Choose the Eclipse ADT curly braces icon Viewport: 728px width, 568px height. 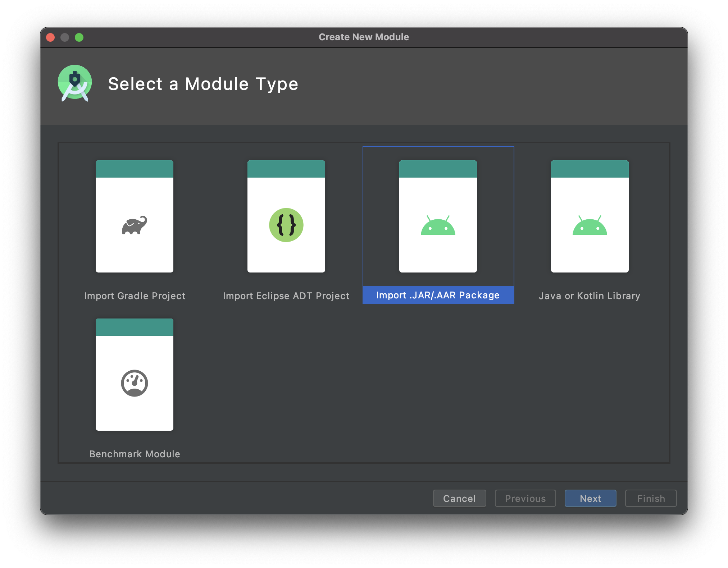tap(286, 225)
